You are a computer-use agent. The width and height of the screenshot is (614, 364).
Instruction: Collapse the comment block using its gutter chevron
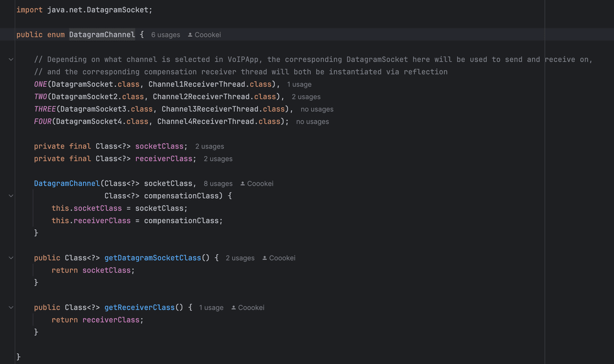click(10, 59)
